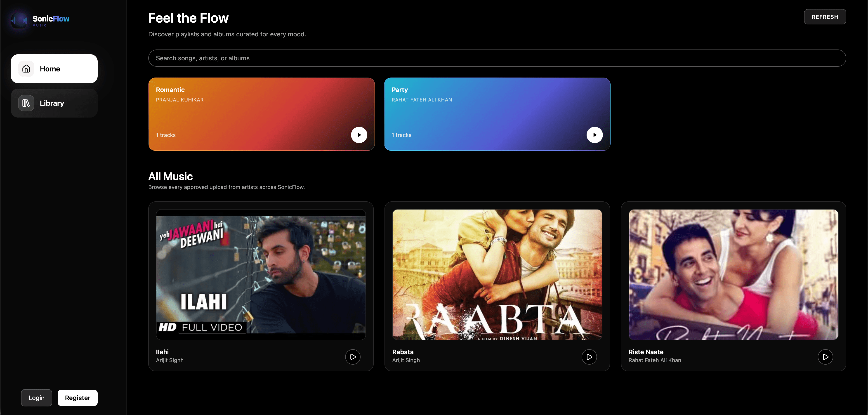The height and width of the screenshot is (415, 868).
Task: Click the Register button
Action: (78, 398)
